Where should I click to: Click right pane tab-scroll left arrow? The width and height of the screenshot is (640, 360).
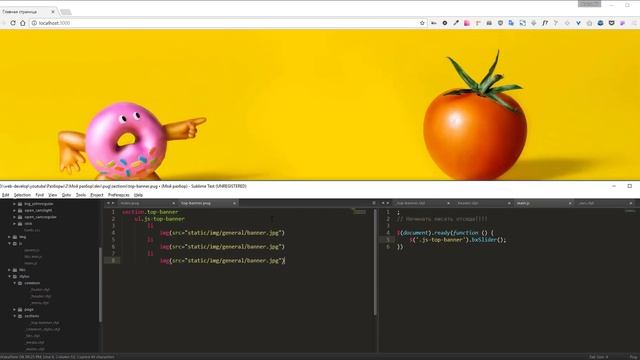click(x=383, y=203)
